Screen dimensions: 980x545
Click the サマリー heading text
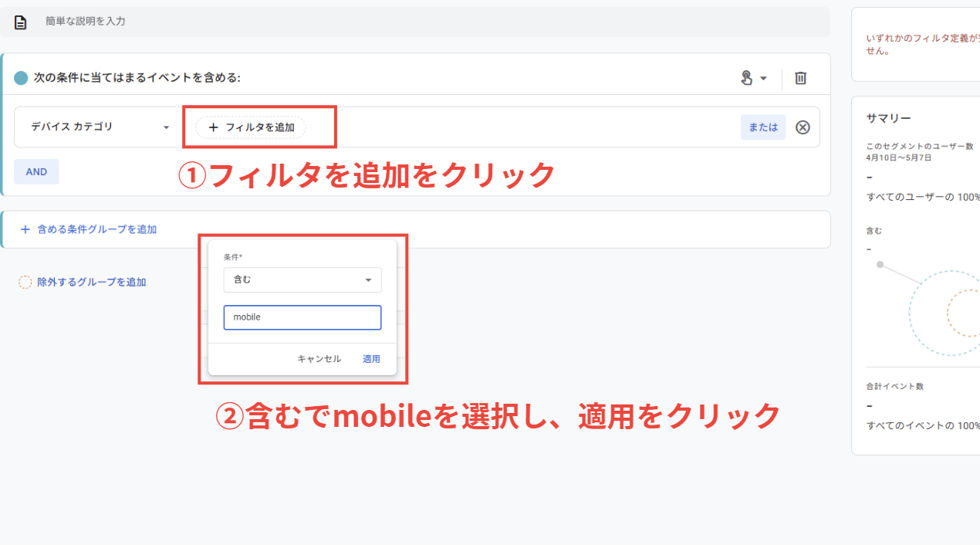pos(888,118)
